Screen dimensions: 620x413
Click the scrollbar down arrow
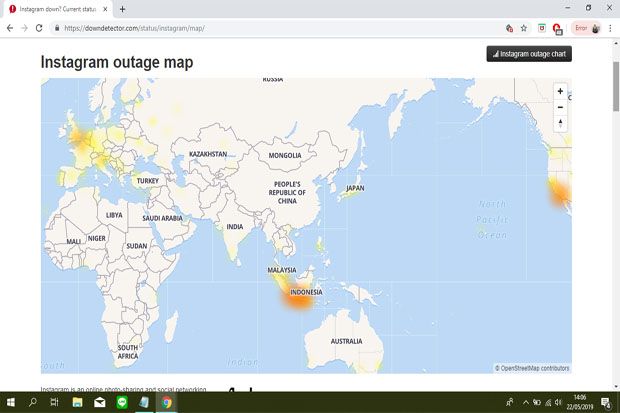point(616,387)
